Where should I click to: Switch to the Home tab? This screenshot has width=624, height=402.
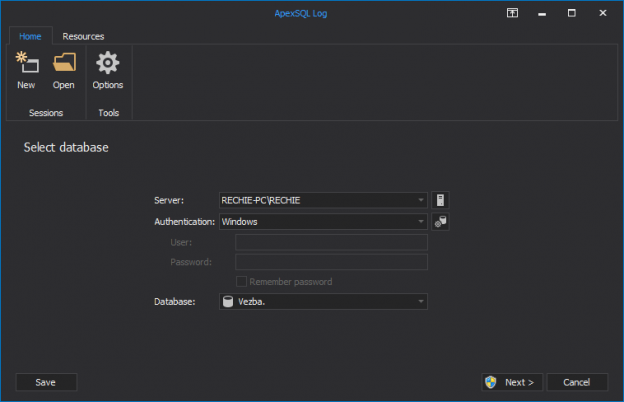point(30,36)
